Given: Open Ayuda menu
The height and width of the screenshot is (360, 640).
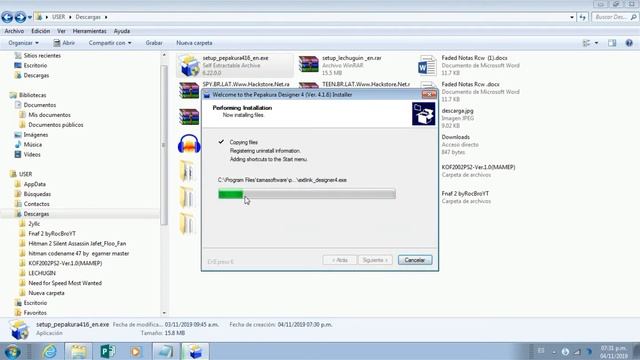Looking at the screenshot, I should click(x=122, y=31).
